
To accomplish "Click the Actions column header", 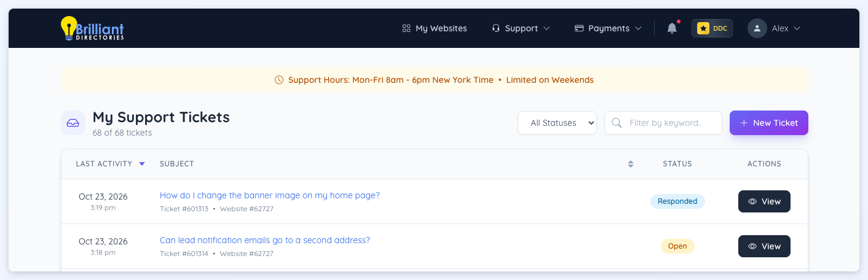I will coord(764,164).
